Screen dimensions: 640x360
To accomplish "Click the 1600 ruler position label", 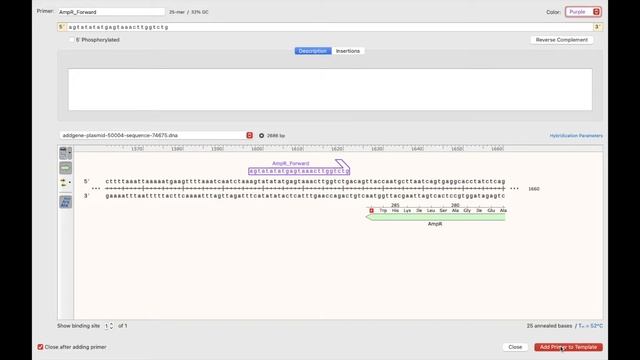I will click(257, 149).
